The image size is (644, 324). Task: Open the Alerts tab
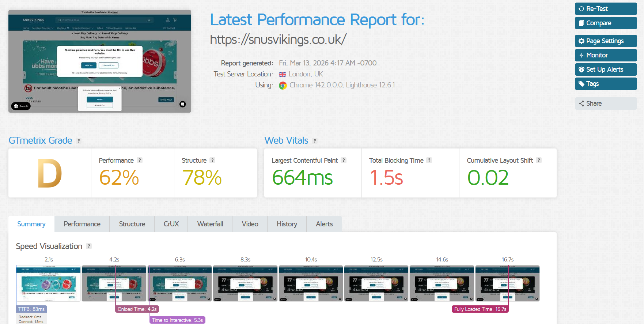[324, 224]
